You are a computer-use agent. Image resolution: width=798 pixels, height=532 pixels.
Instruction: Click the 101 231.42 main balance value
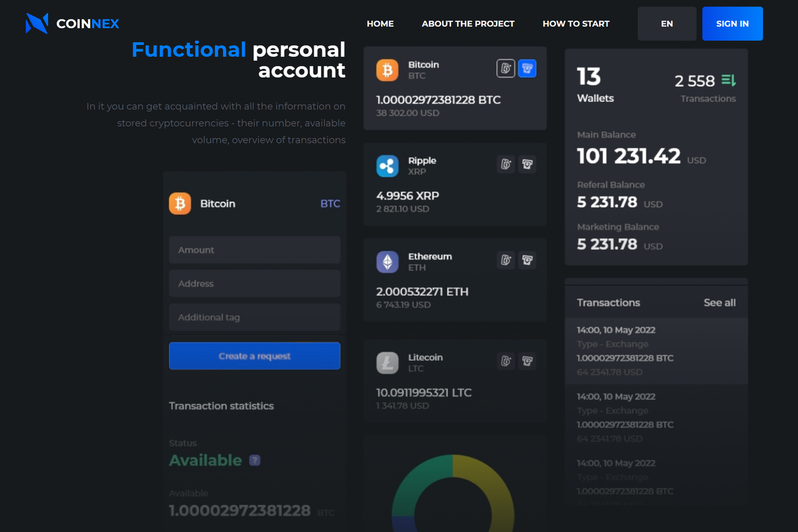[x=629, y=156]
